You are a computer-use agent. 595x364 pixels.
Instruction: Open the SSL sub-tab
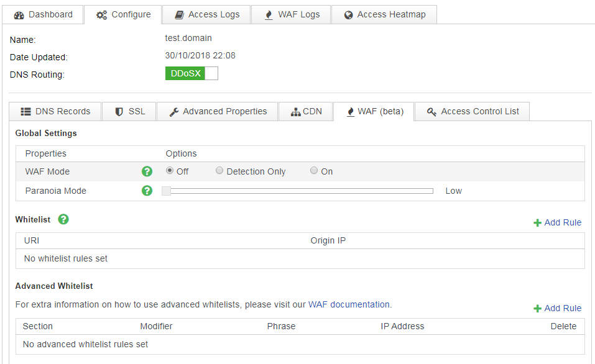130,111
